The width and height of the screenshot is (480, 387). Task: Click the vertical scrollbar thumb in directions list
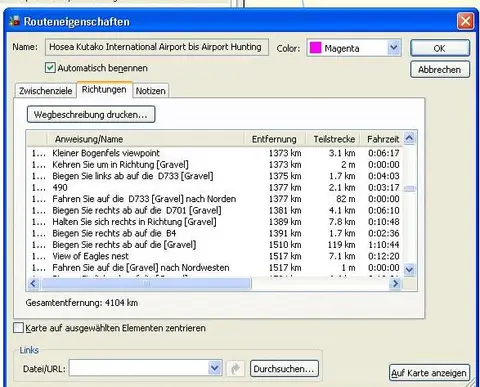409,189
